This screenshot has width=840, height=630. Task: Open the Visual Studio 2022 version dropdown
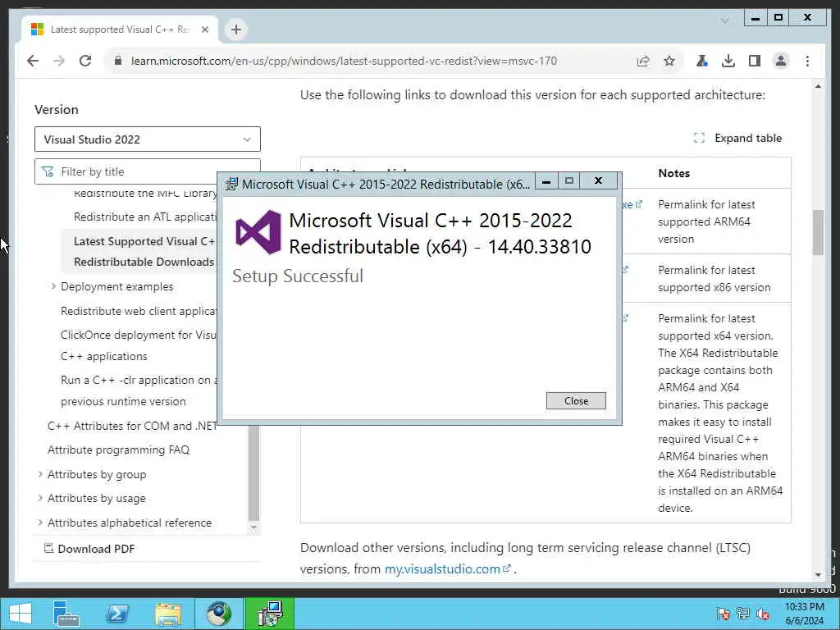tap(148, 139)
